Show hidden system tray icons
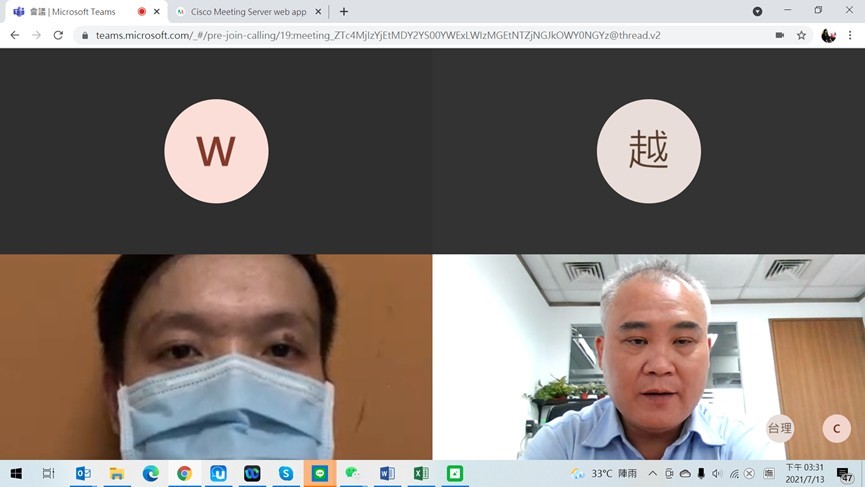The height and width of the screenshot is (487, 865). [x=652, y=473]
